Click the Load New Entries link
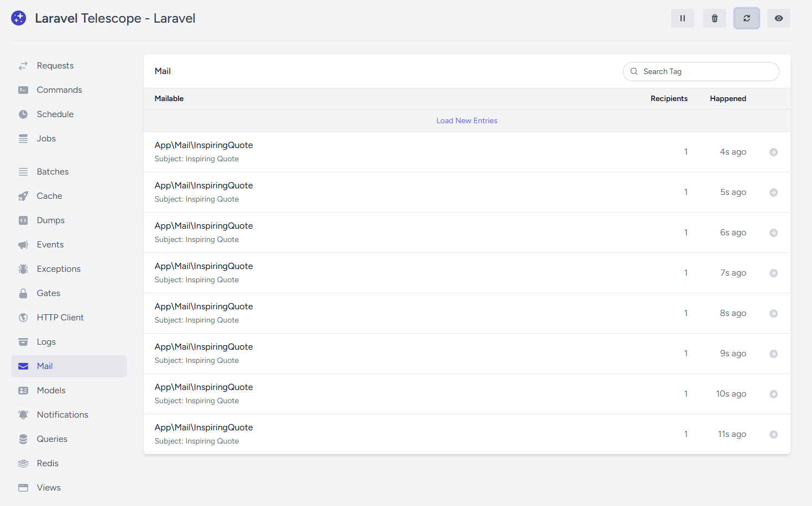This screenshot has width=812, height=506. tap(467, 120)
